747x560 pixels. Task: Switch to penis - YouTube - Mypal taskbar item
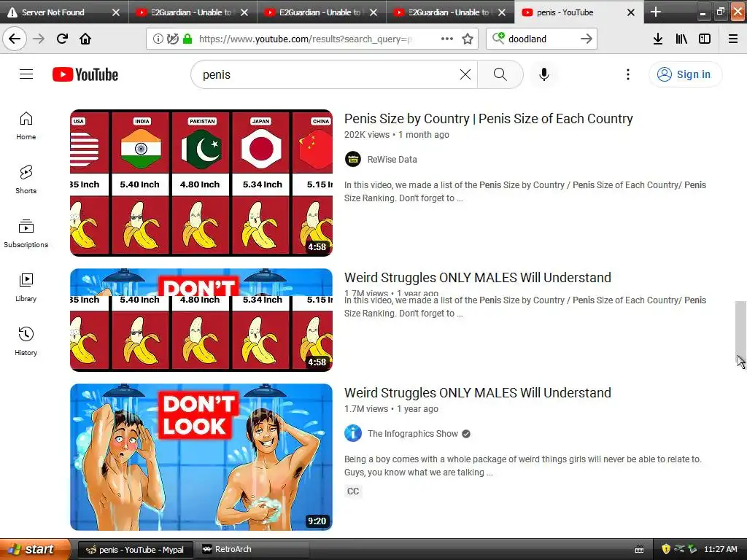coord(135,550)
